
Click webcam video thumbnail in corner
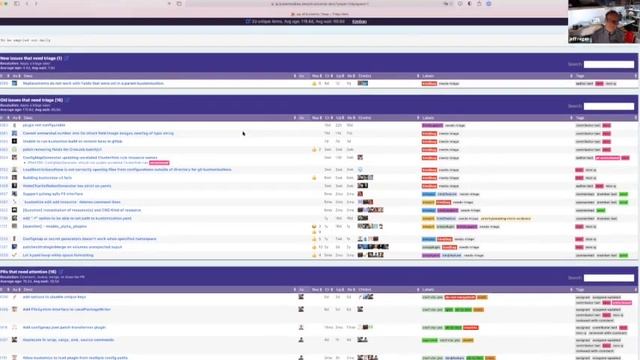[604, 22]
